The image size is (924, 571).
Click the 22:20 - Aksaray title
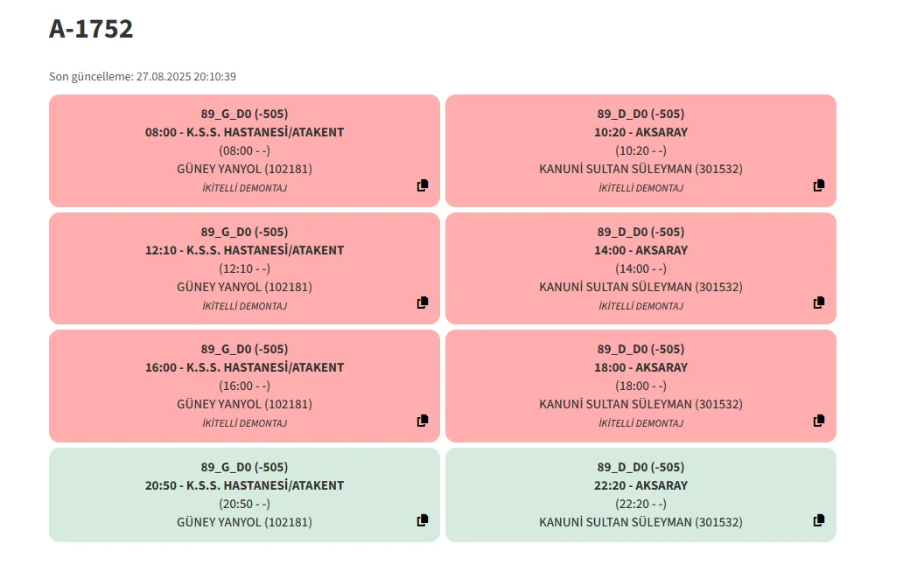tap(640, 485)
